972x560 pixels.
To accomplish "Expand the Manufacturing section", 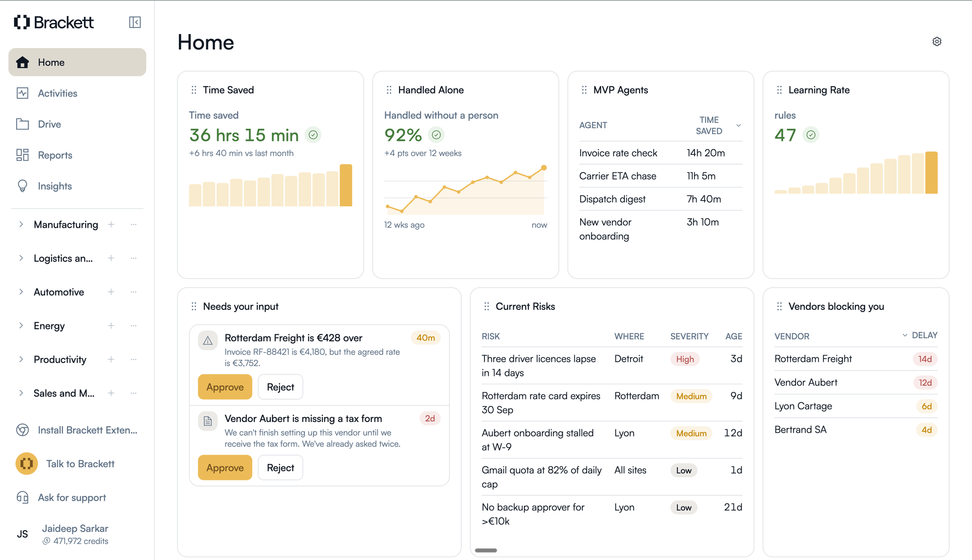I will coord(21,224).
